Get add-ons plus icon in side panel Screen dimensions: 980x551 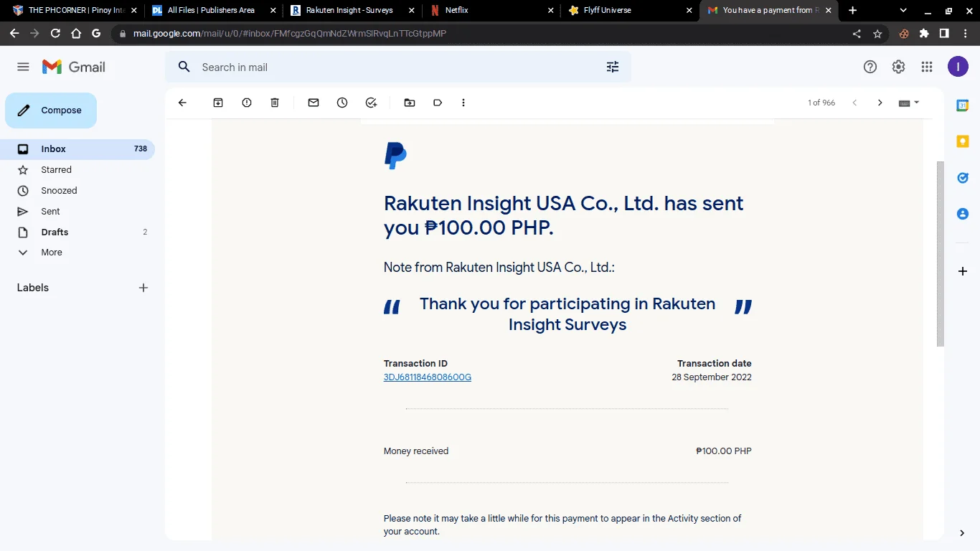[963, 271]
